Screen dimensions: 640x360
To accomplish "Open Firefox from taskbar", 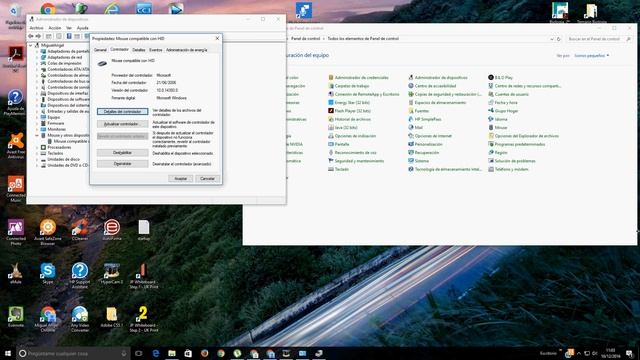I will [x=204, y=353].
